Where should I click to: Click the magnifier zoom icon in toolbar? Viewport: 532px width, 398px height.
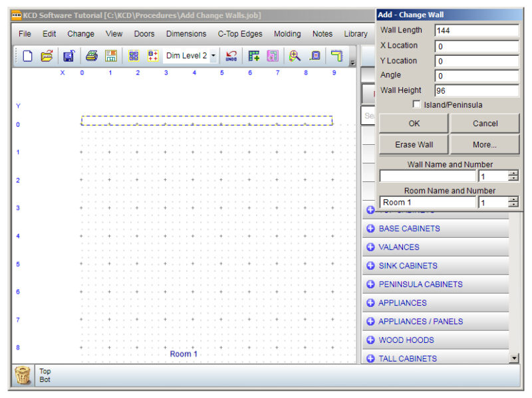tap(295, 56)
